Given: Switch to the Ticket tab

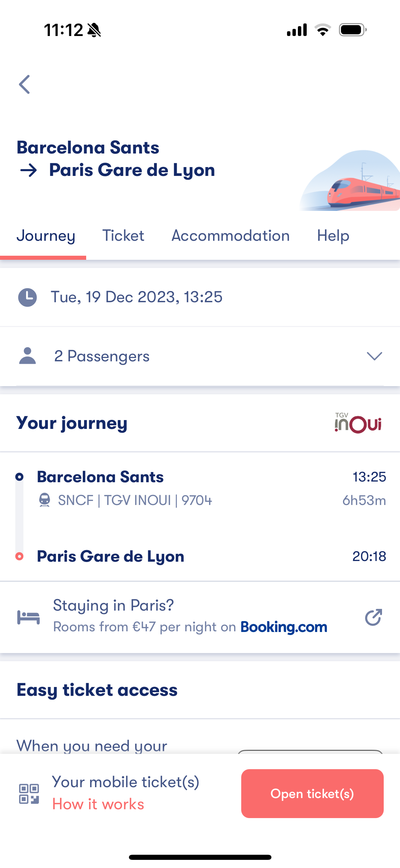Looking at the screenshot, I should 123,236.
